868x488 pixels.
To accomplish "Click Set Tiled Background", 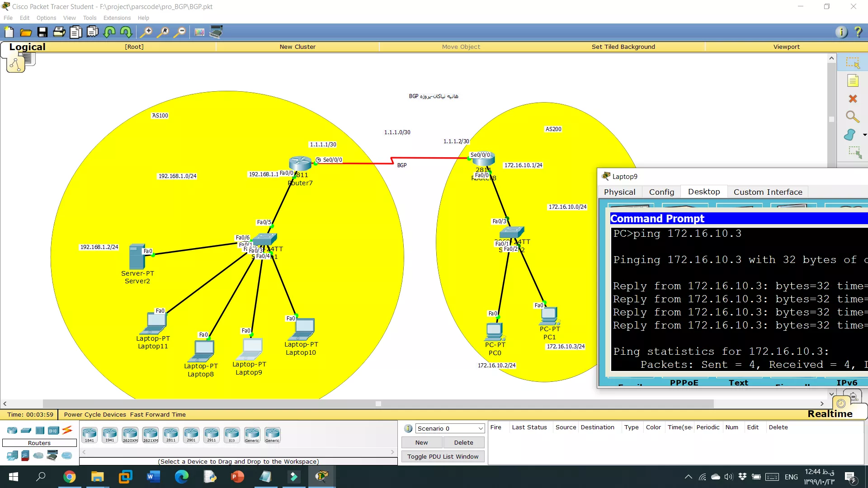I will 623,47.
